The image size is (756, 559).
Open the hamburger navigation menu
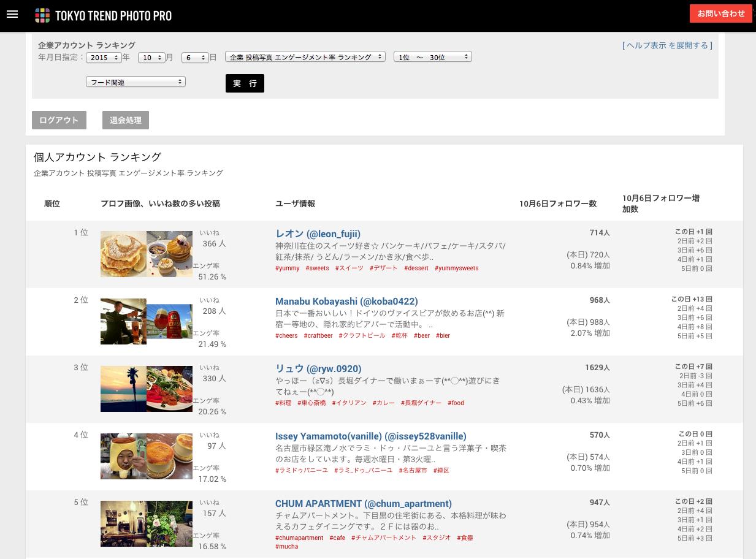[12, 14]
